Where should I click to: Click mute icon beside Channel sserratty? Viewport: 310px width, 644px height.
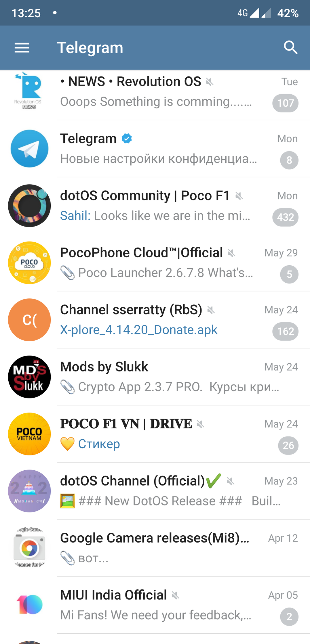[x=211, y=310]
